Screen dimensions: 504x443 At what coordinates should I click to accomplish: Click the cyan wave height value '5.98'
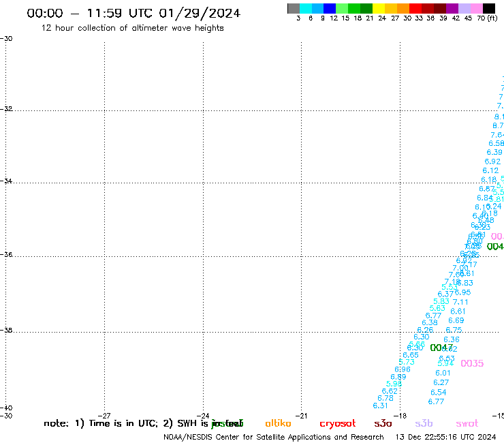point(394,384)
